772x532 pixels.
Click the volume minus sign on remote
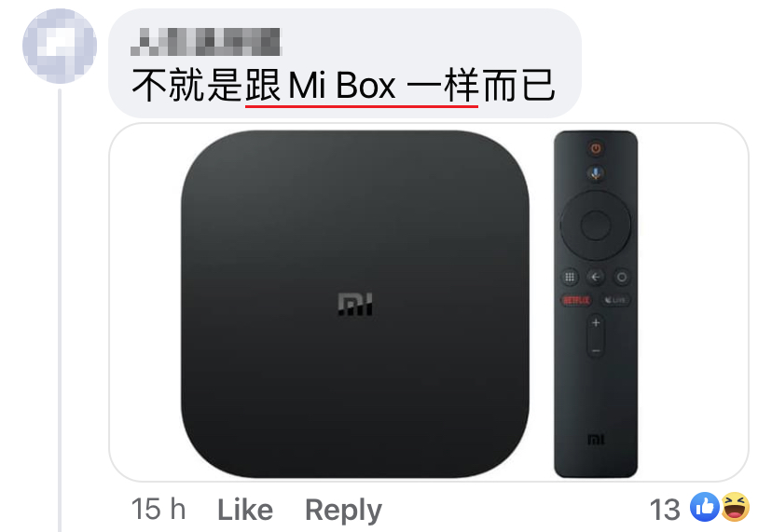[x=596, y=351]
